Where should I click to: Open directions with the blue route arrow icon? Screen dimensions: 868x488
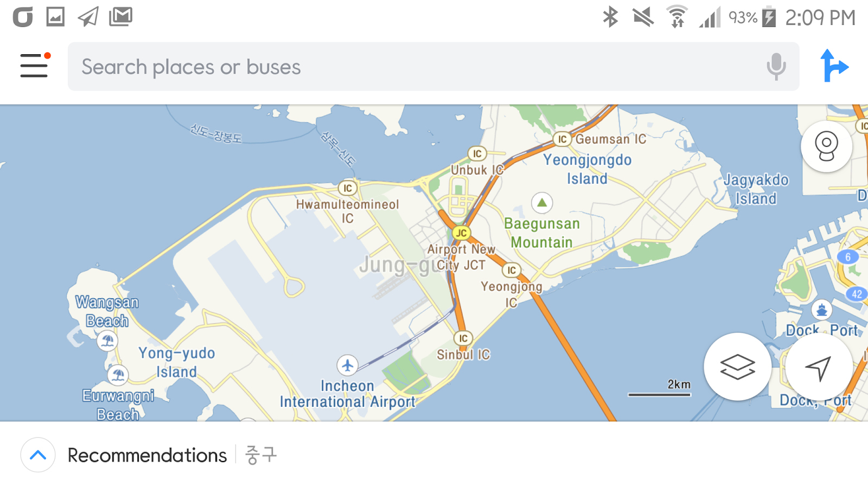(834, 66)
